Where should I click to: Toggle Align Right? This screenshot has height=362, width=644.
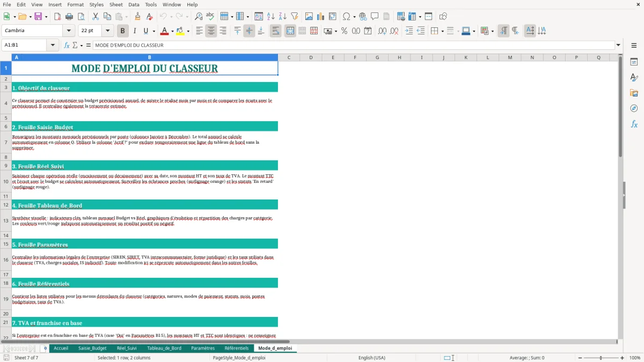click(223, 31)
